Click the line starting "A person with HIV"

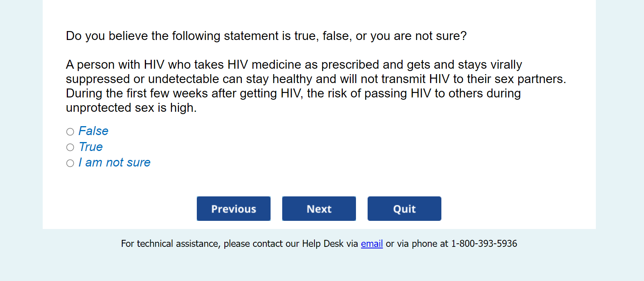tap(293, 64)
